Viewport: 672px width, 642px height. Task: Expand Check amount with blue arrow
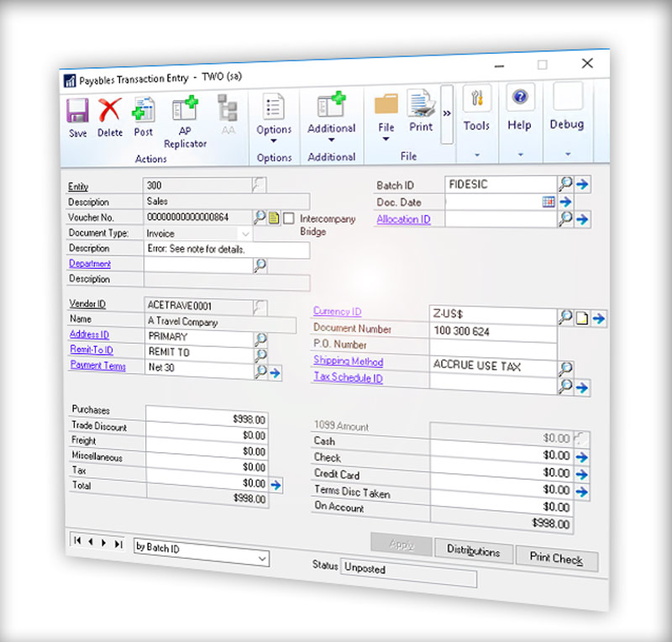581,474
